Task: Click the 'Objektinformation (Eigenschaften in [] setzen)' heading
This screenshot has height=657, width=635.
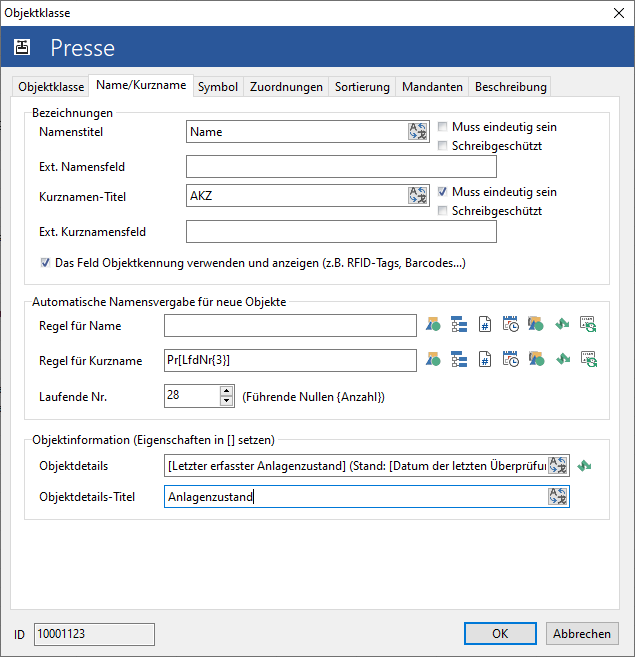Action: click(x=153, y=440)
